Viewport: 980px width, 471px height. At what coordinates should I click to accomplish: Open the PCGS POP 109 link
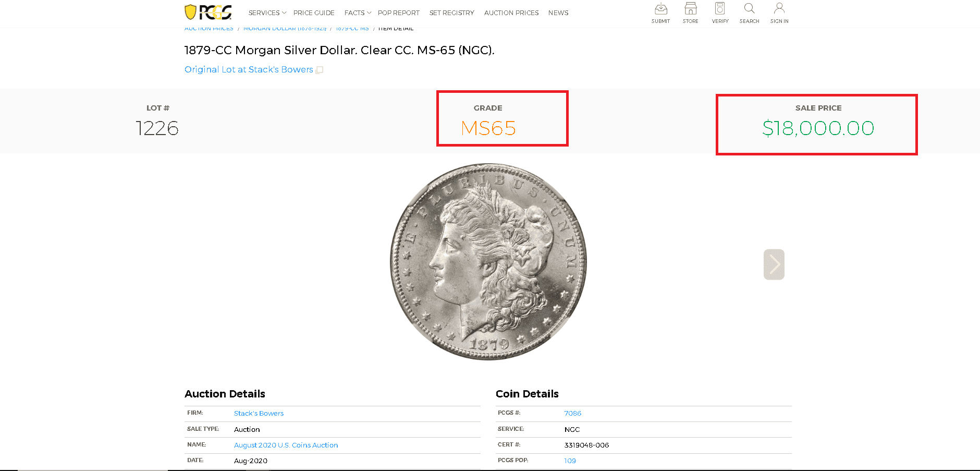570,461
